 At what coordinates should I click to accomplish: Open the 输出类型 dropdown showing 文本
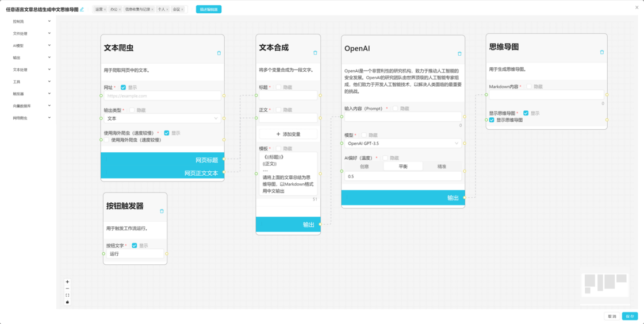[x=162, y=118]
